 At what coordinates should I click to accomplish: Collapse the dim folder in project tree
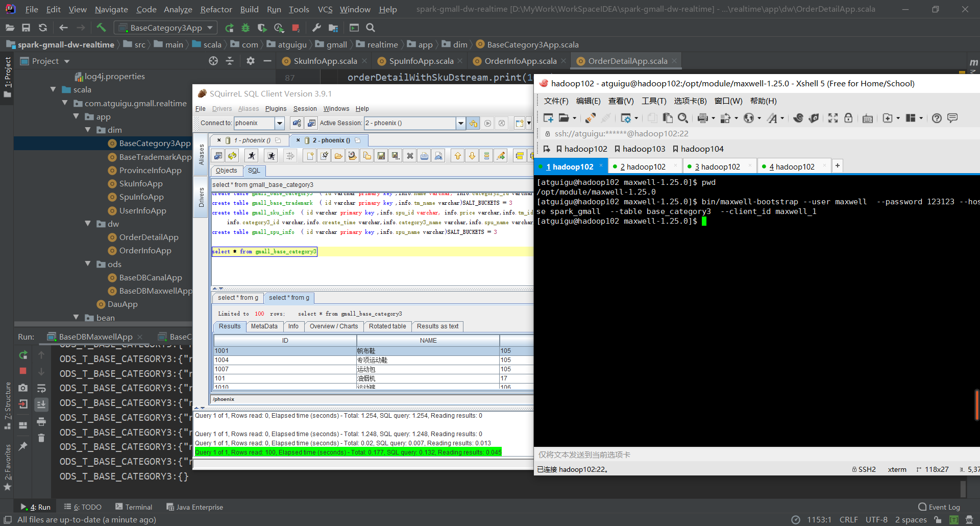pyautogui.click(x=88, y=130)
